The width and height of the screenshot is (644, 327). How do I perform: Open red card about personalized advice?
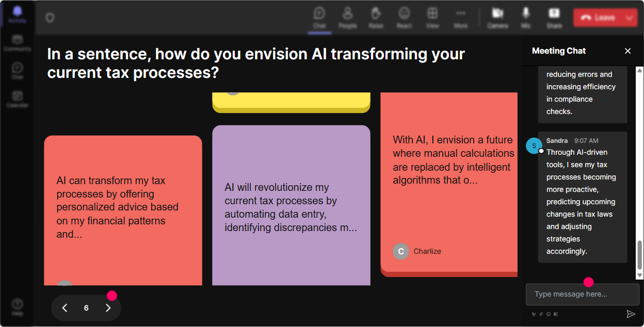pyautogui.click(x=123, y=210)
